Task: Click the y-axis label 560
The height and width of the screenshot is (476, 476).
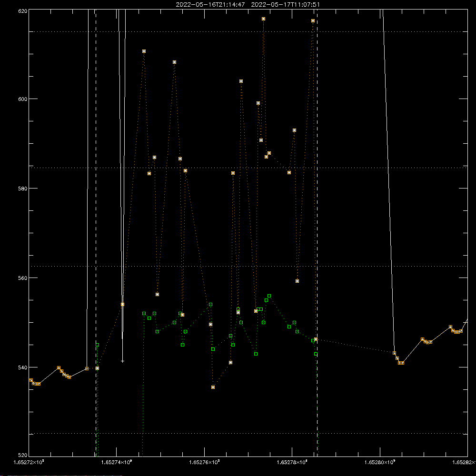Action: coord(23,278)
